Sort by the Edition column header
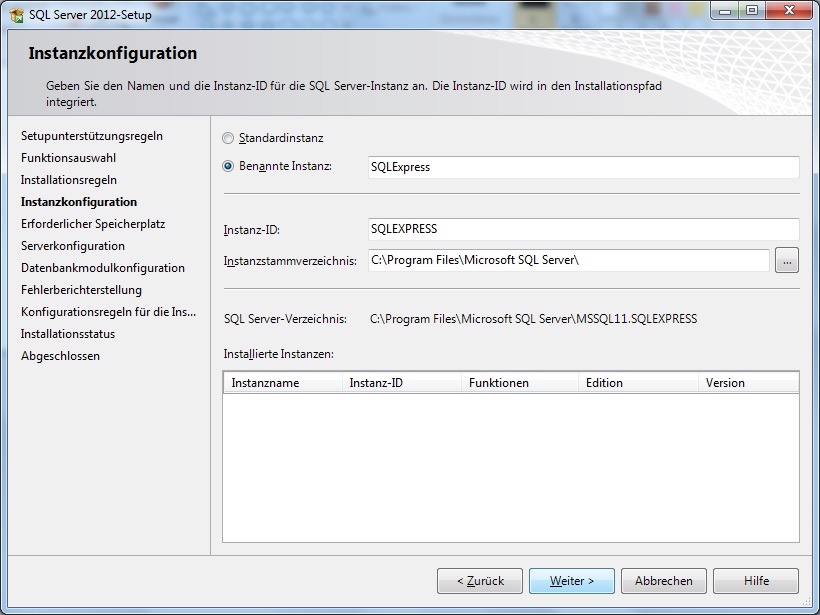 coord(639,383)
